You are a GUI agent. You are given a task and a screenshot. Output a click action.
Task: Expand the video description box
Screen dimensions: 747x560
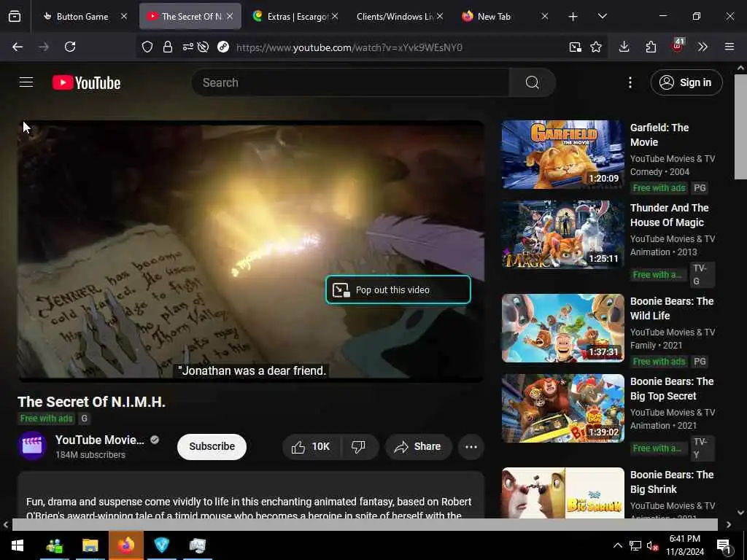[x=251, y=495]
